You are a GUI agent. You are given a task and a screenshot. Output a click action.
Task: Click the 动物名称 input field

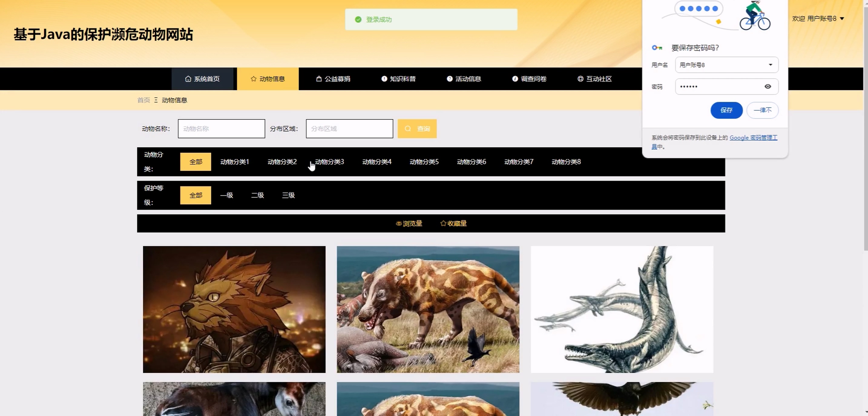click(221, 128)
